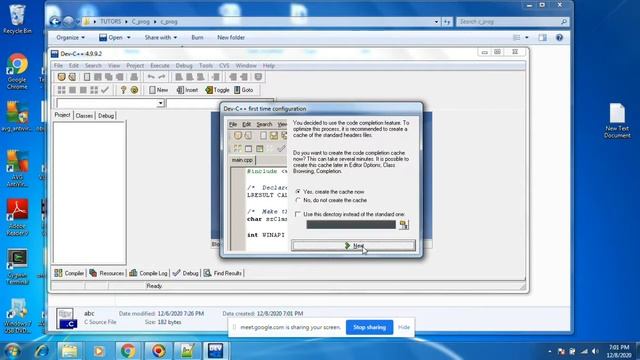Click the Explorer Back arrow button
The height and width of the screenshot is (360, 640).
coord(55,21)
